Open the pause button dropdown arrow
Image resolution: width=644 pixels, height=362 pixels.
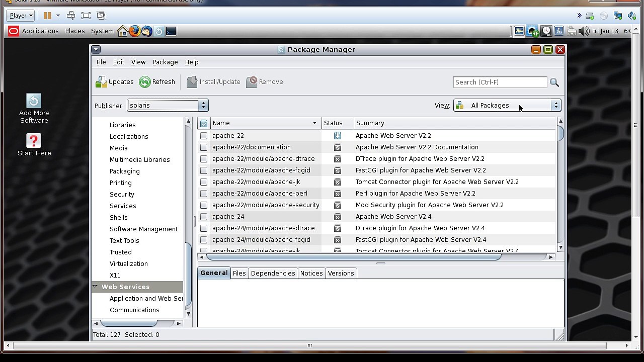click(x=58, y=16)
